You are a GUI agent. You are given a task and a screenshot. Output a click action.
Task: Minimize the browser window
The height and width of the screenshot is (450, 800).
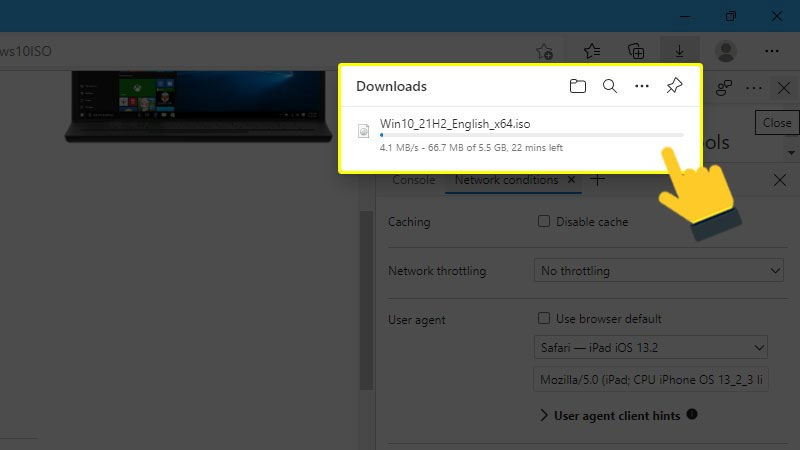point(685,16)
